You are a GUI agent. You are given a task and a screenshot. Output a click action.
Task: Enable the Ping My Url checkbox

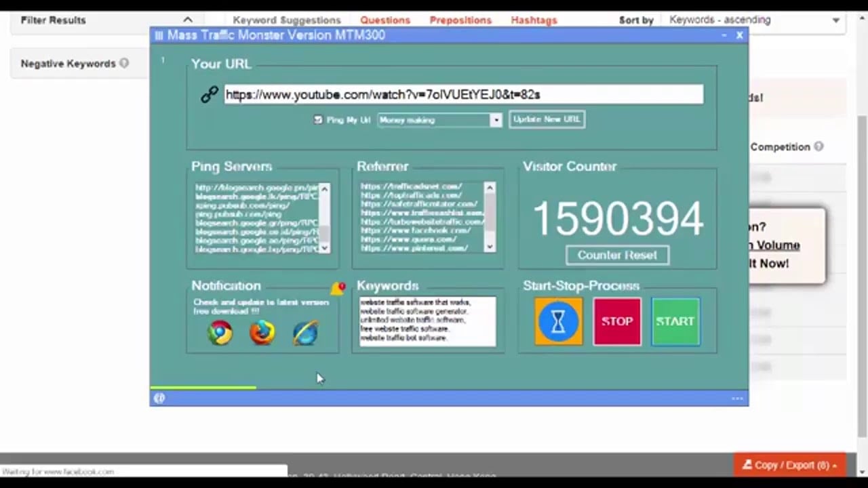coord(318,119)
